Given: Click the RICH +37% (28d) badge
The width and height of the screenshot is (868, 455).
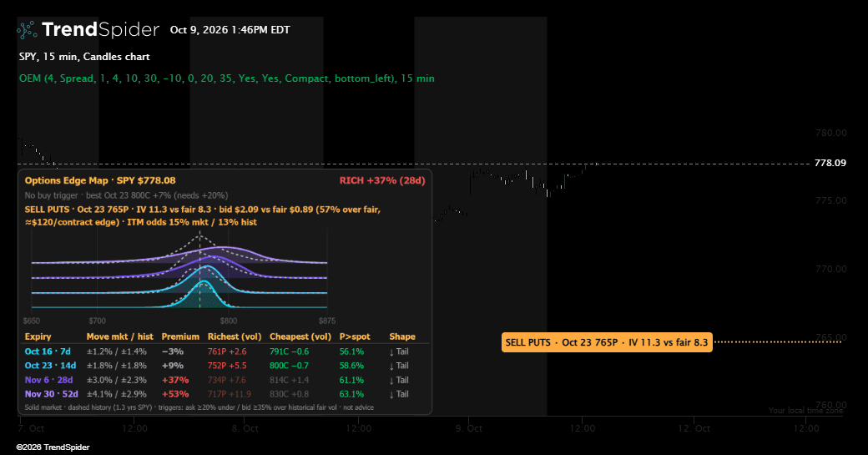Looking at the screenshot, I should pyautogui.click(x=382, y=180).
